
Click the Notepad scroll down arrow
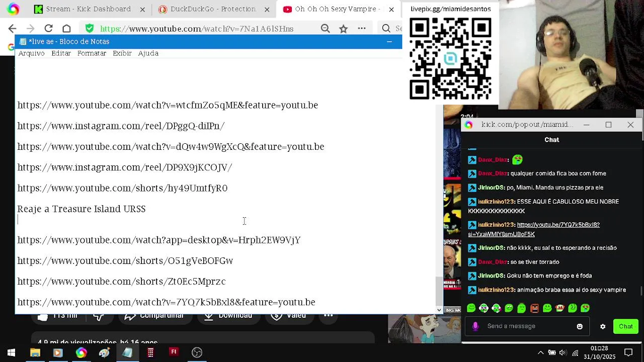coord(439,310)
